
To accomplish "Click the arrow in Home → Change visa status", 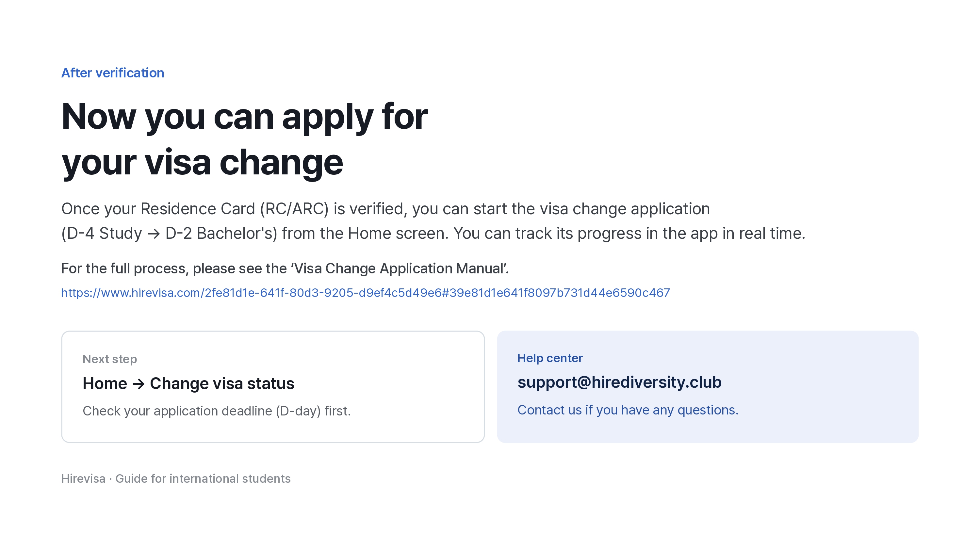I will point(139,384).
